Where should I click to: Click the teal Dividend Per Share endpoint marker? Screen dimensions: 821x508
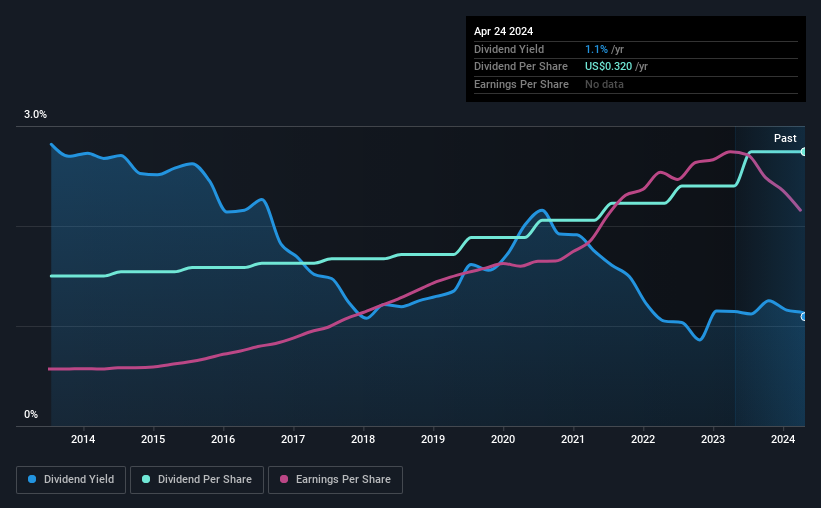pyautogui.click(x=804, y=151)
